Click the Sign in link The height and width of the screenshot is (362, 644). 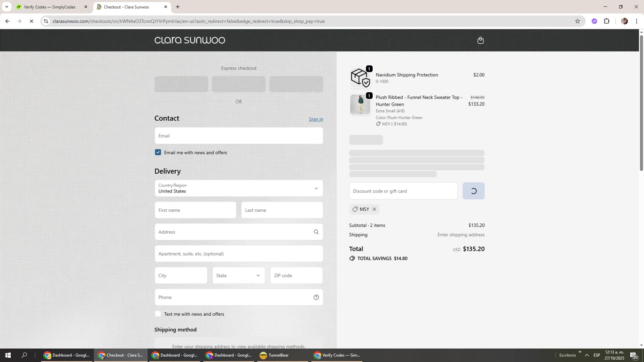pos(316,119)
